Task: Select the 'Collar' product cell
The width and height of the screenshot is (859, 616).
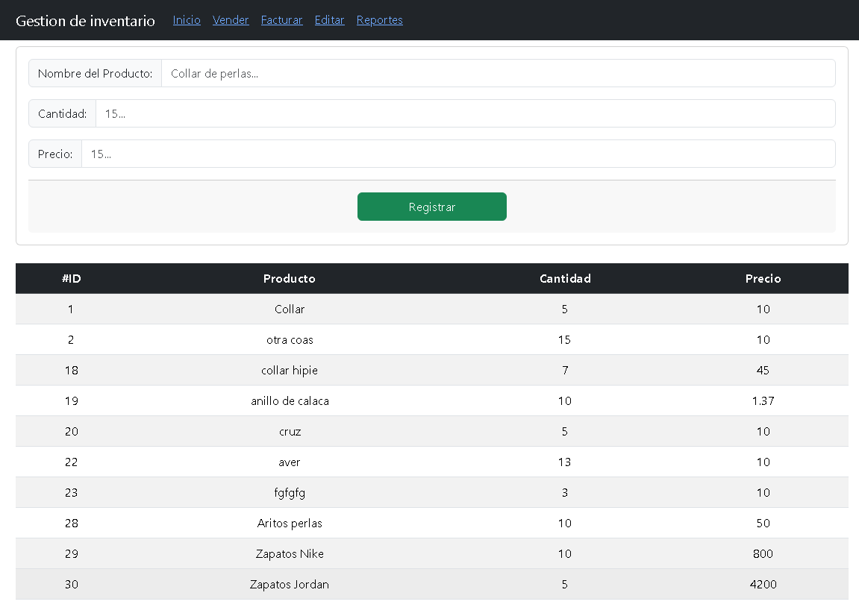Action: point(290,309)
